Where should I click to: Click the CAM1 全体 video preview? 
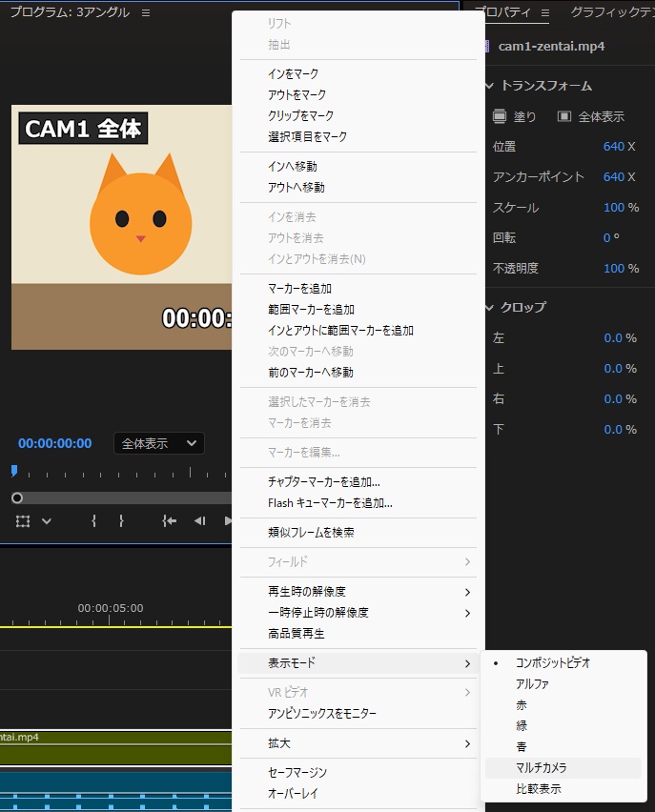[121, 228]
